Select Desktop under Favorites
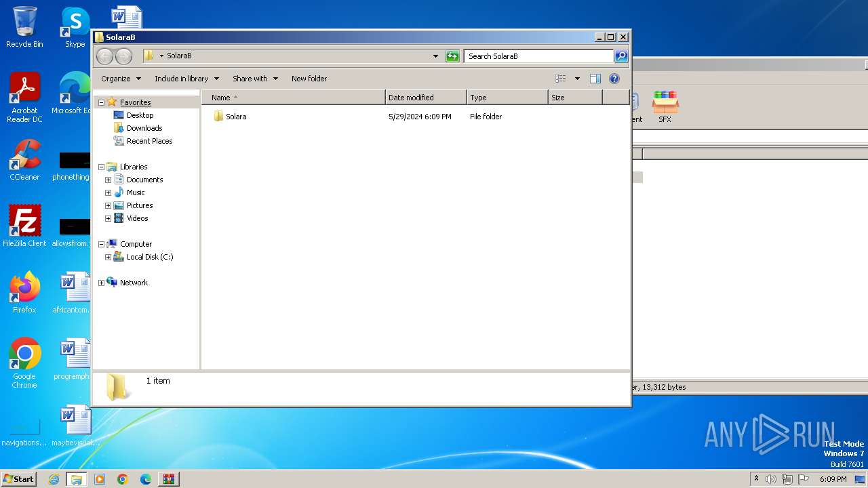Viewport: 868px width, 488px height. coord(140,115)
